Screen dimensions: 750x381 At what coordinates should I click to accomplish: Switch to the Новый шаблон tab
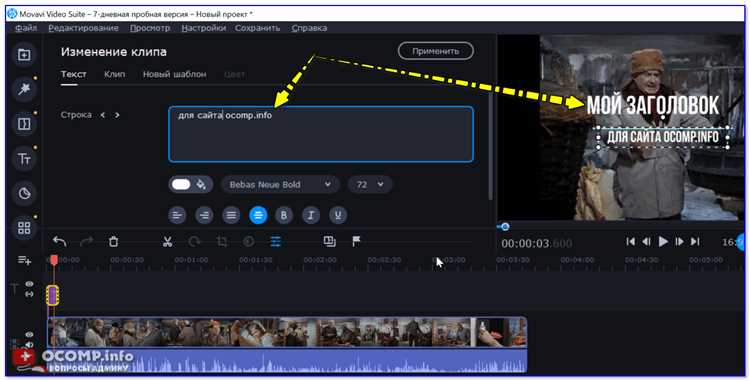[x=175, y=74]
